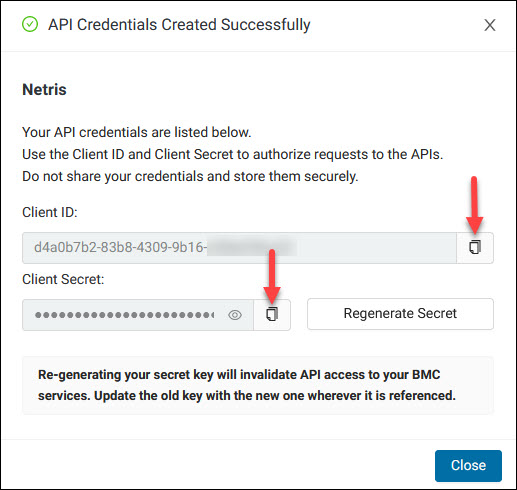
Task: Click the 'Client Secret:' label
Action: click(63, 279)
